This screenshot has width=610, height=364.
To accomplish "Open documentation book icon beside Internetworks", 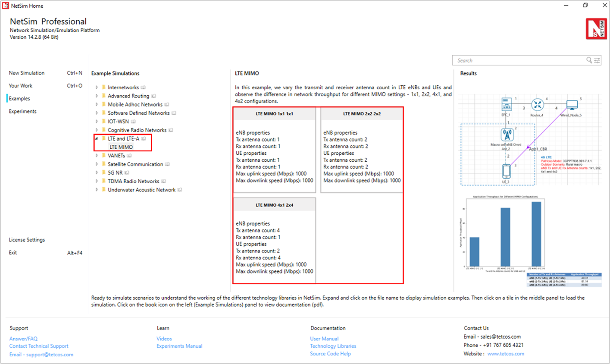I will pyautogui.click(x=143, y=87).
